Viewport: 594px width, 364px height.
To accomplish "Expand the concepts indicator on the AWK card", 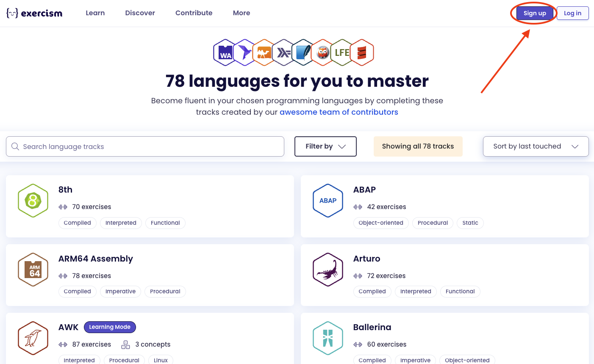I will [125, 344].
